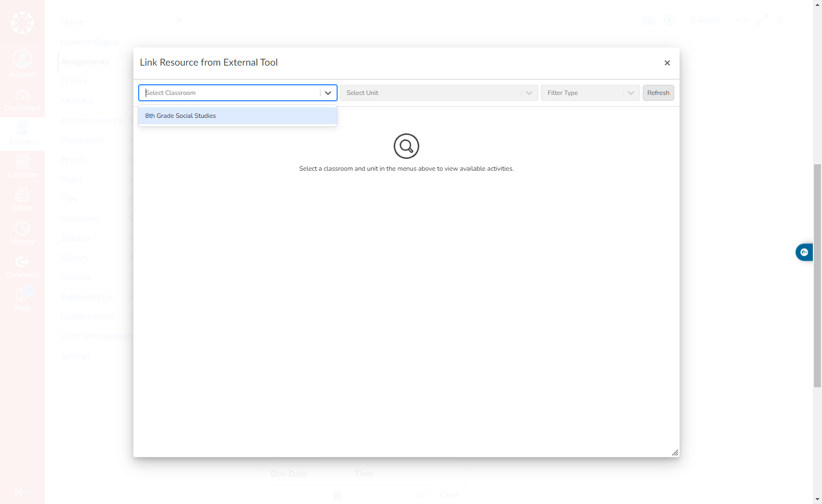This screenshot has height=504, width=822.
Task: Open the Select Unit dropdown
Action: 438,93
